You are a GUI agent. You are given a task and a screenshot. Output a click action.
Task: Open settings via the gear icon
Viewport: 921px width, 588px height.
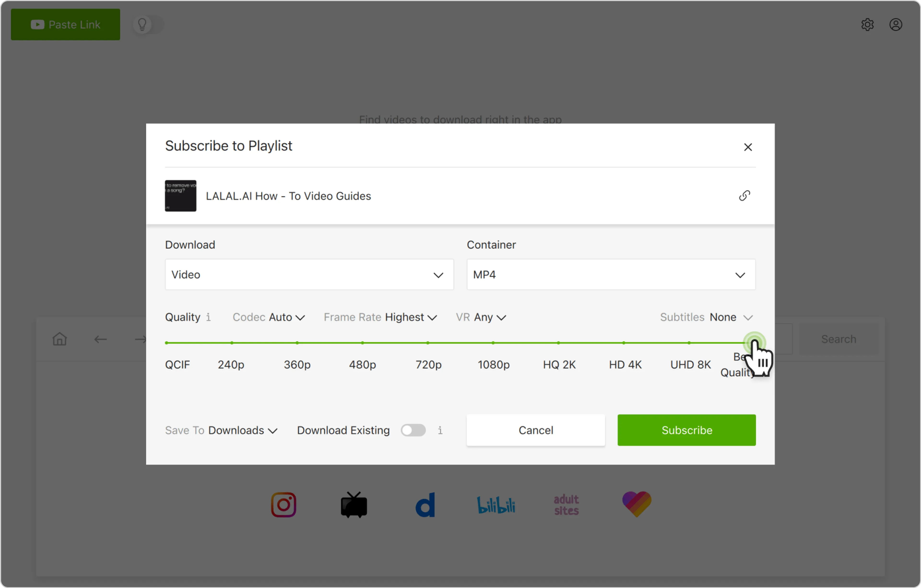point(867,24)
